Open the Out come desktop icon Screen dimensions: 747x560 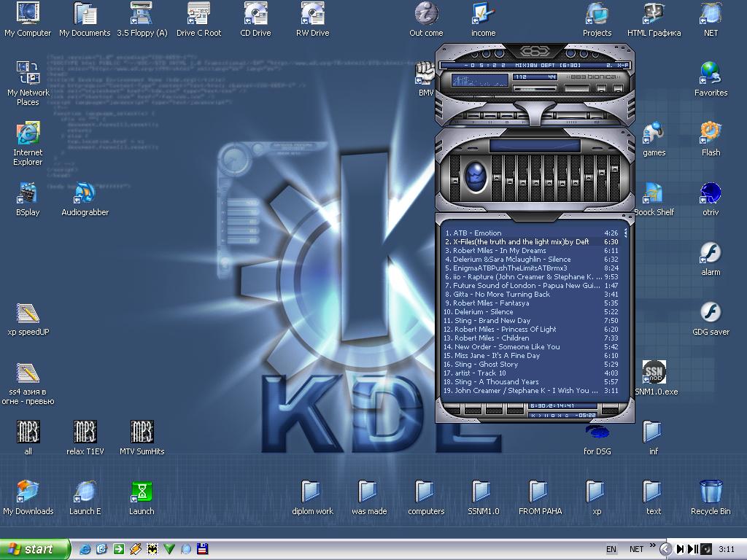coord(426,19)
